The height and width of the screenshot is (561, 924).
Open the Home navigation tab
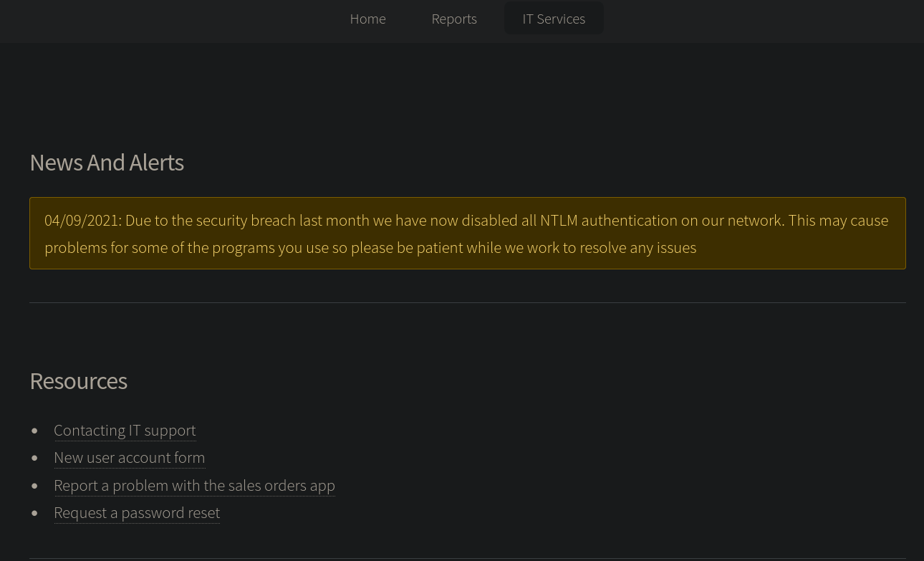tap(367, 19)
